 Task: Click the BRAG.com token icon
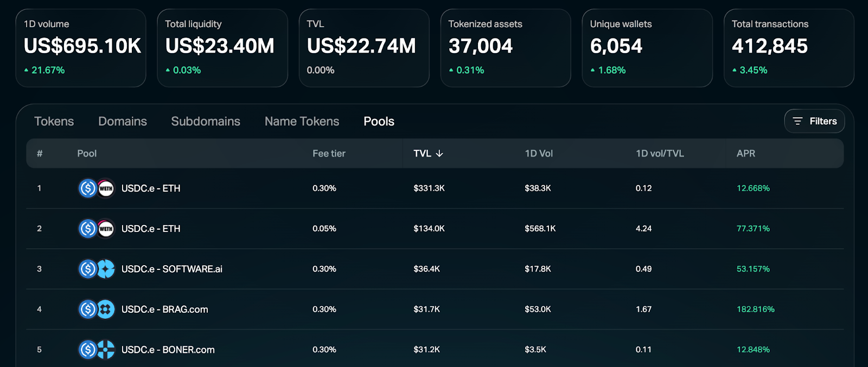pyautogui.click(x=106, y=310)
